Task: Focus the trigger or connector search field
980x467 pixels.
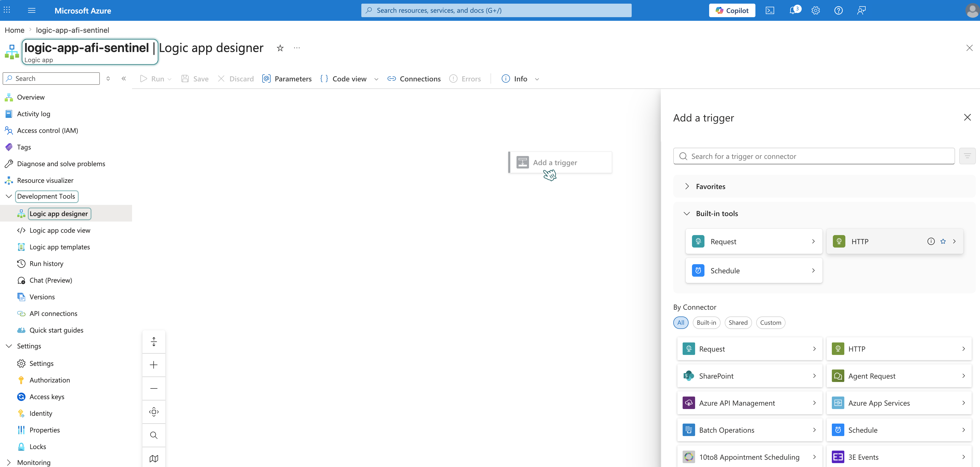Action: (x=814, y=156)
